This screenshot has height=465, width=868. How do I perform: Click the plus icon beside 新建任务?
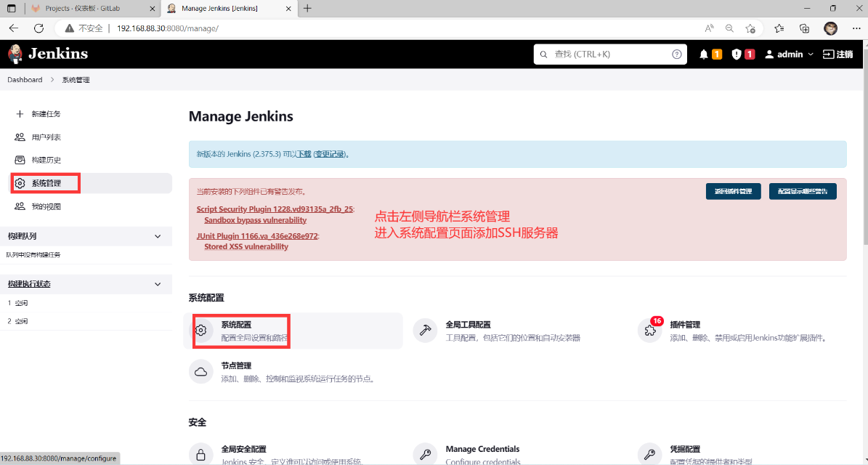click(x=20, y=114)
